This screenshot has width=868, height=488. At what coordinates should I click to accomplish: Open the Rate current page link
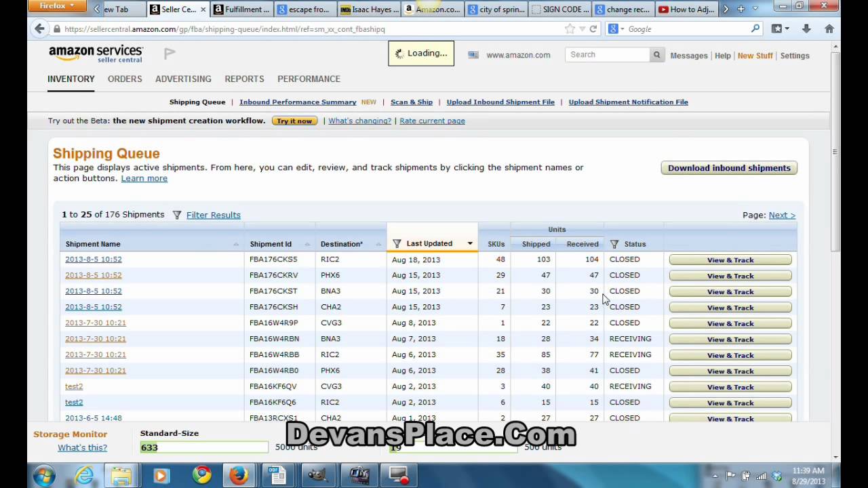432,121
